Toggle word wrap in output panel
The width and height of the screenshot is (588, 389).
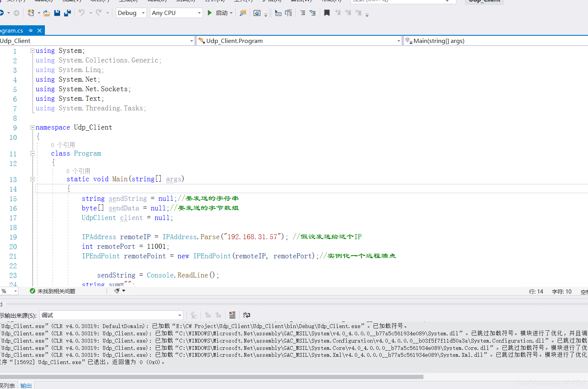point(247,315)
